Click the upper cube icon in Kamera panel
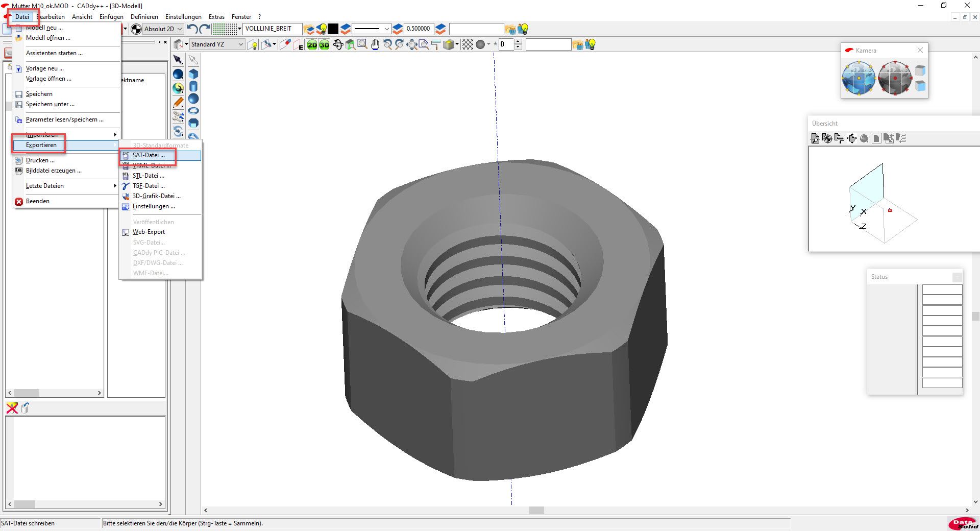This screenshot has height=531, width=980. (920, 70)
